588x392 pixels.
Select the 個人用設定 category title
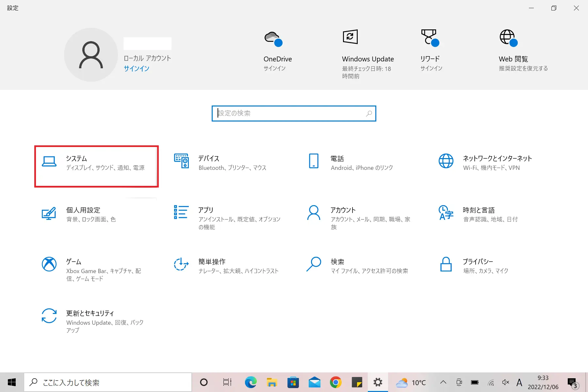click(83, 210)
